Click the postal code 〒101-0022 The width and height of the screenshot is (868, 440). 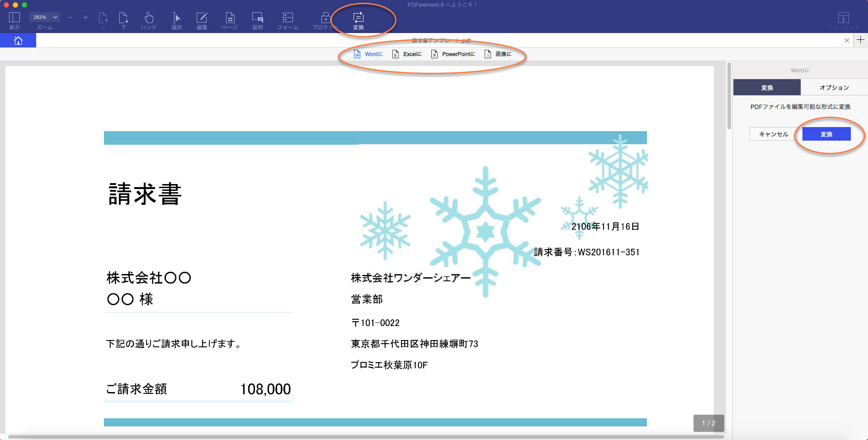(x=375, y=323)
